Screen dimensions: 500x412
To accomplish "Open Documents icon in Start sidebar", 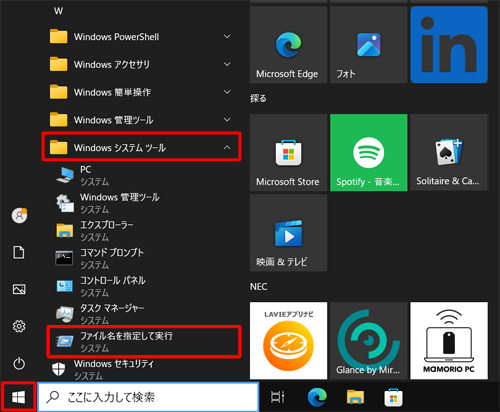I will click(19, 252).
